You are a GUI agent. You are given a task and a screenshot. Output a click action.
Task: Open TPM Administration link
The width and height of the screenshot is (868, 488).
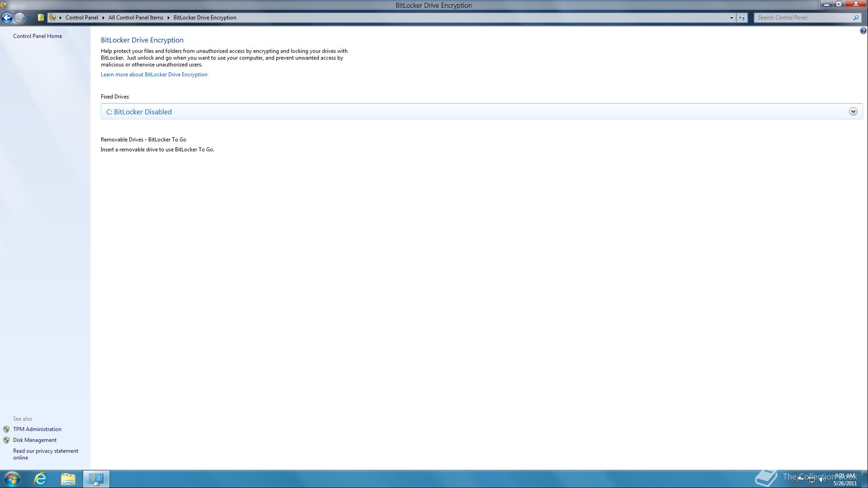coord(37,429)
